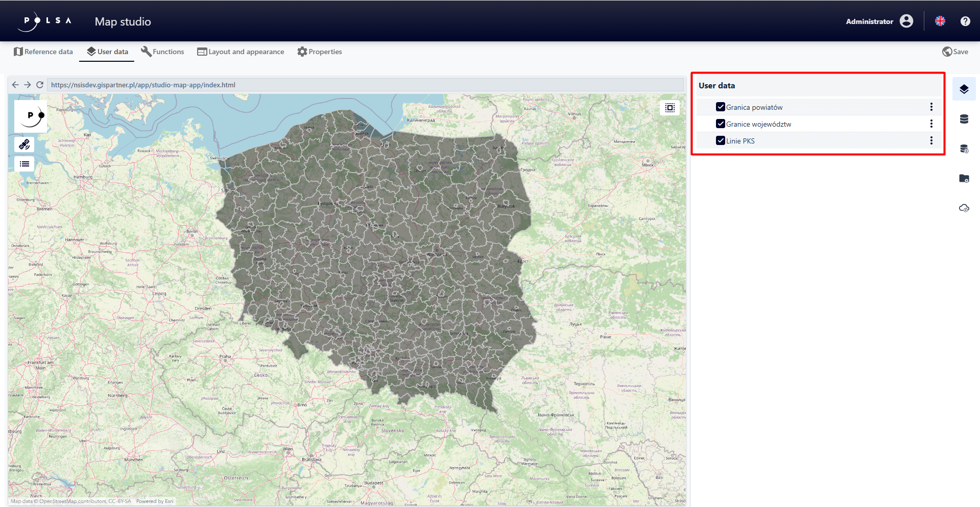980x507 pixels.
Task: Open options menu for Granica powiatów
Action: 931,107
